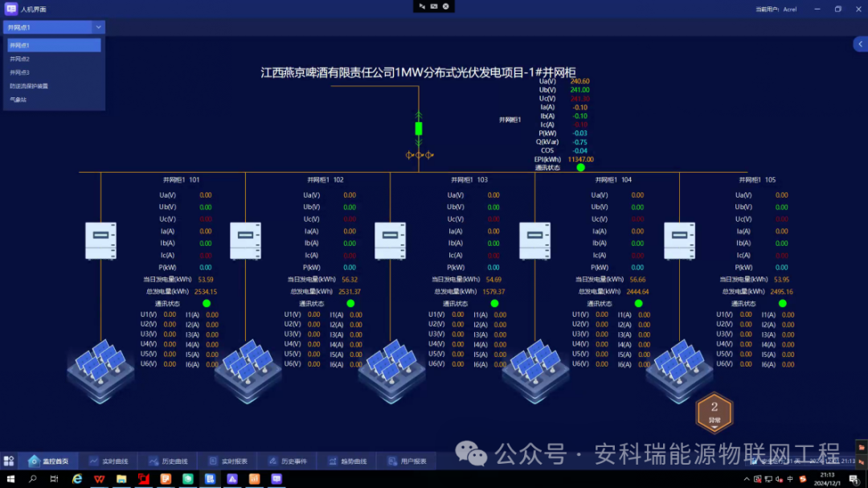
Task: Toggle communication status indicator of cabinet 101
Action: (x=207, y=303)
